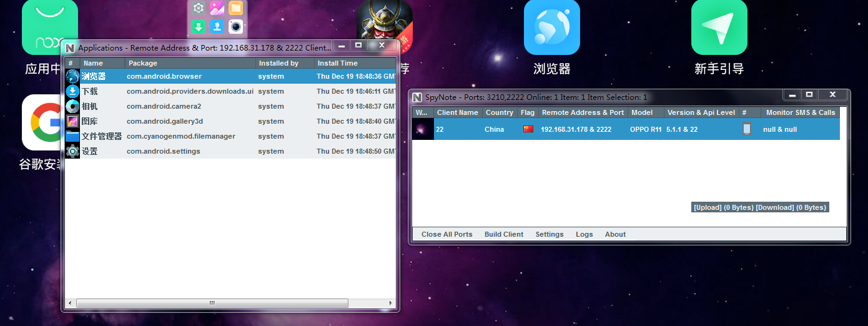
Task: Open the tools folder on desktop
Action: pos(217,19)
